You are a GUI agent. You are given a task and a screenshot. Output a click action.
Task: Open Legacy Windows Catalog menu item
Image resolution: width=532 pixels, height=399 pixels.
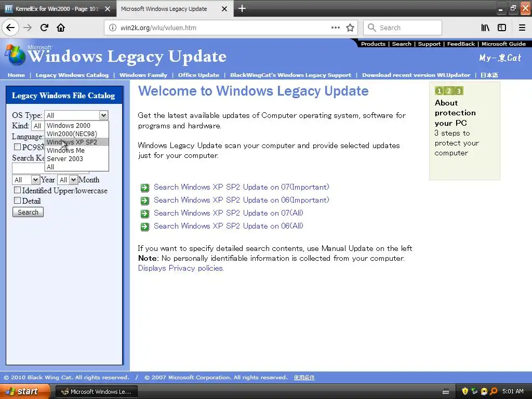pyautogui.click(x=72, y=75)
